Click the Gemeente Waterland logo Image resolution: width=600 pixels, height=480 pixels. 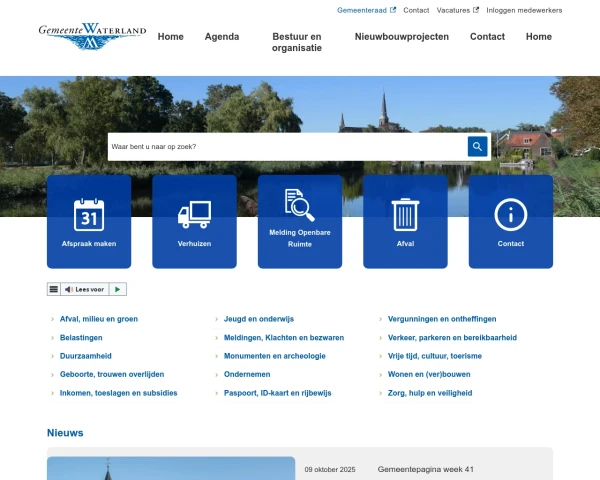pos(92,37)
